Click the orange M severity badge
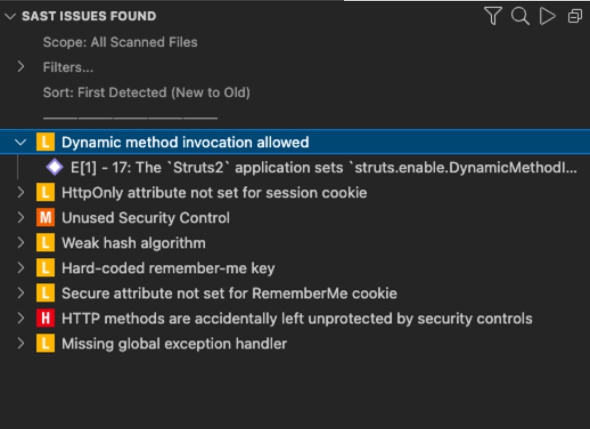This screenshot has height=429, width=590. click(x=46, y=218)
